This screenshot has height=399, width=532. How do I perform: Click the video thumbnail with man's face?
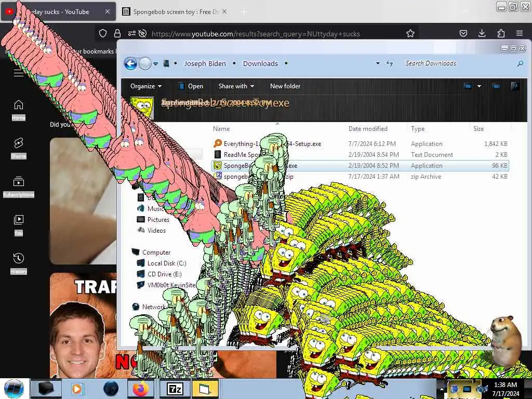pyautogui.click(x=83, y=326)
